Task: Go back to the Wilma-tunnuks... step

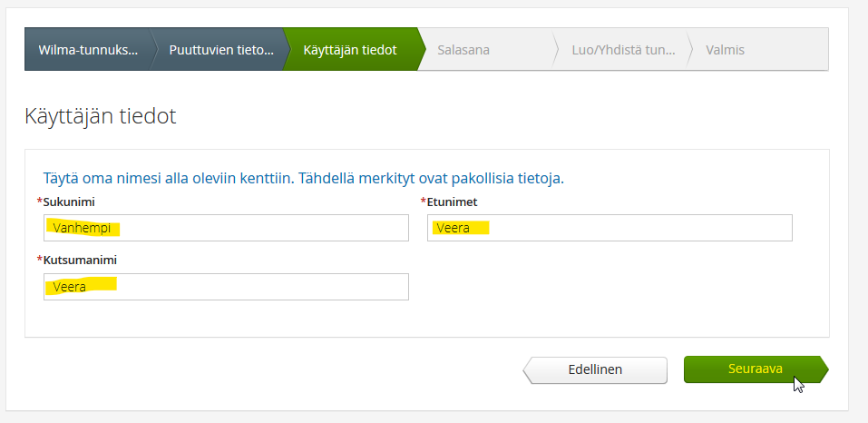Action: [87, 50]
